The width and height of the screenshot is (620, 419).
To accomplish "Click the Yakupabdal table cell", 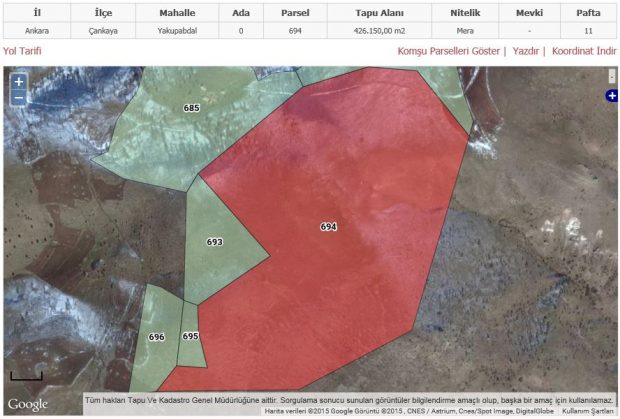I will tap(177, 31).
